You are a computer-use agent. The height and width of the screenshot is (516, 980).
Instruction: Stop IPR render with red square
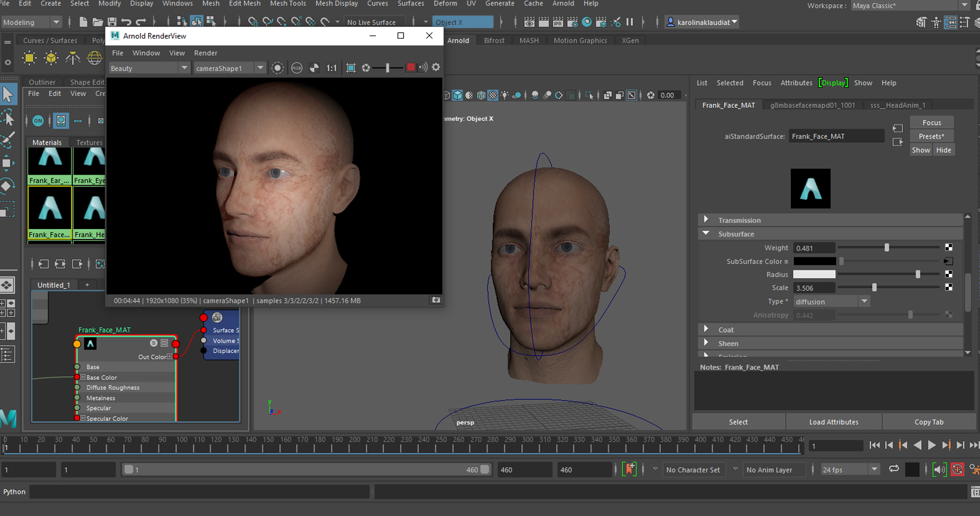tap(411, 67)
